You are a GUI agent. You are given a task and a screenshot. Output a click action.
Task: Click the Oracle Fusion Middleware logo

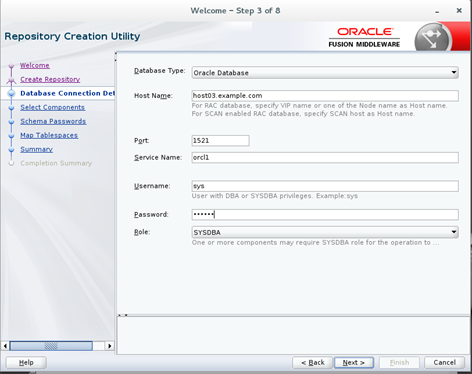(364, 37)
